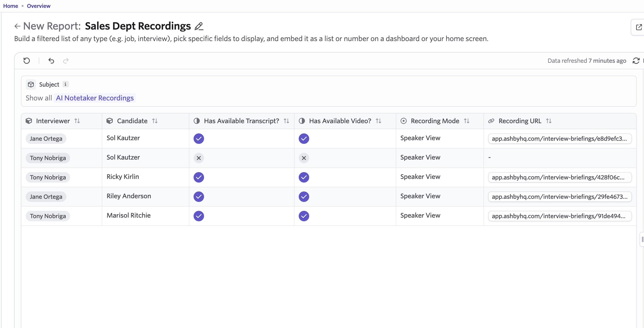
Task: Undo the last change
Action: 51,61
